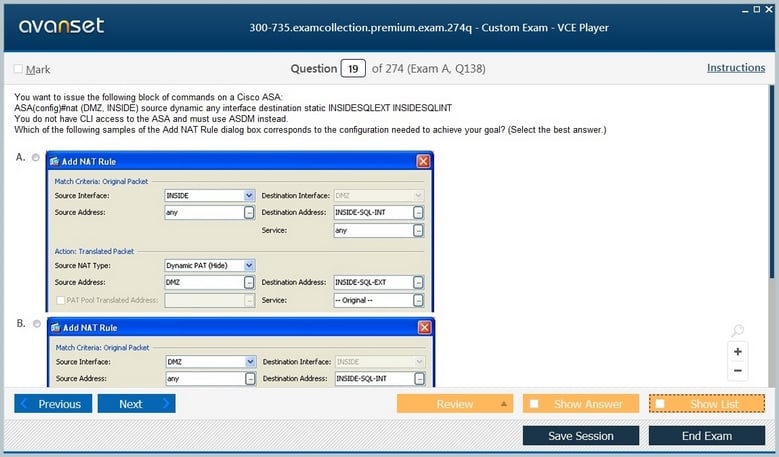Click the zoom in plus icon
Viewport: 779px width, 457px height.
tap(737, 352)
